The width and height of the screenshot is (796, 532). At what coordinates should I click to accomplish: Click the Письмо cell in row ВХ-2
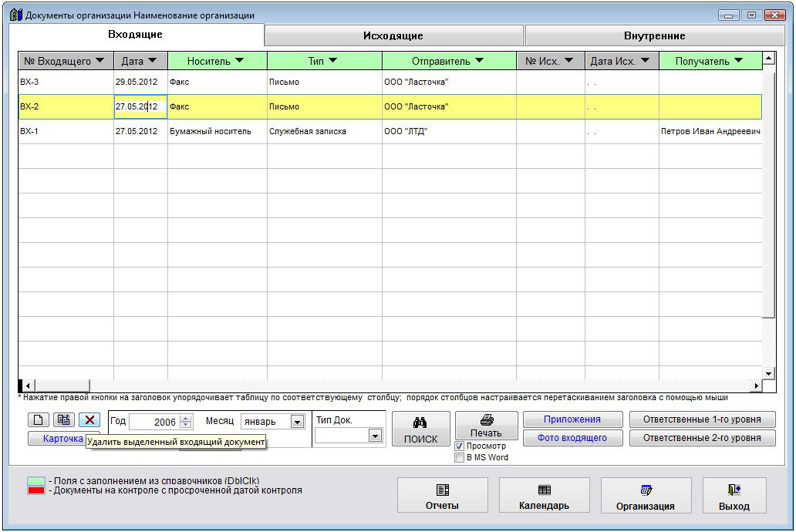(x=325, y=106)
